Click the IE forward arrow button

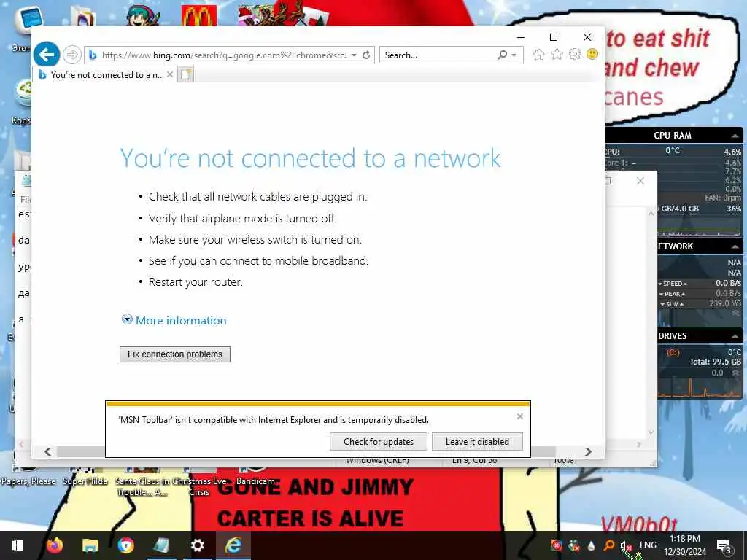click(72, 55)
